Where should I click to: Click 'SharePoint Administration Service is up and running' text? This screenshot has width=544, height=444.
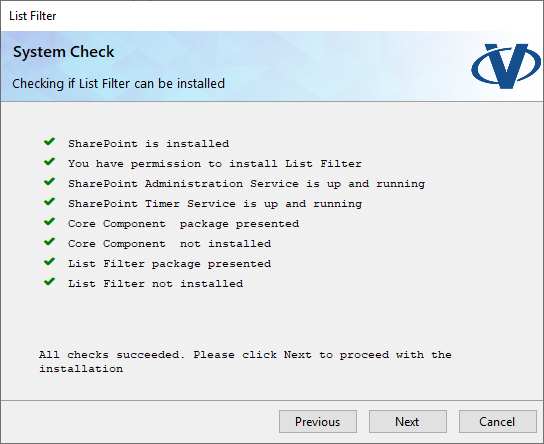(246, 184)
